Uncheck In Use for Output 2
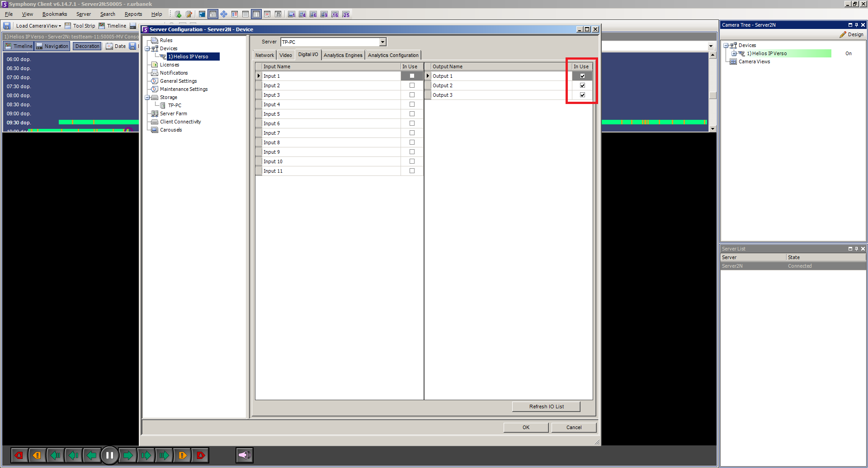 582,85
